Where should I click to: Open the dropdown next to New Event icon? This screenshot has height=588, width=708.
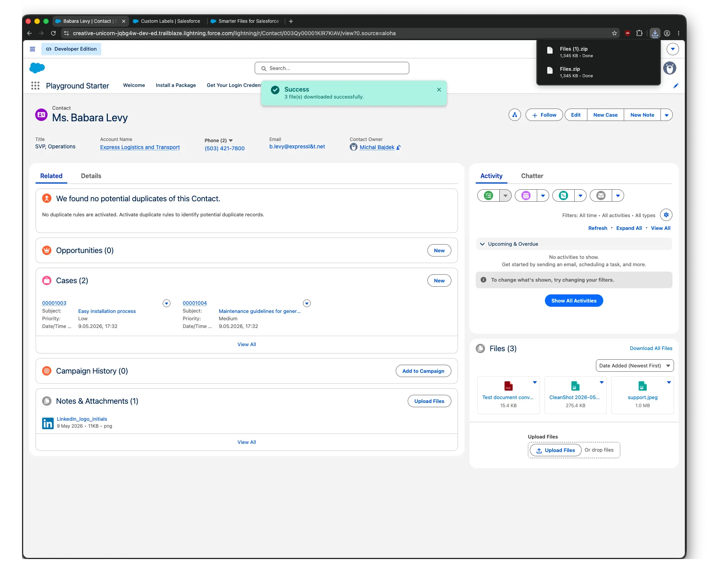pyautogui.click(x=543, y=195)
